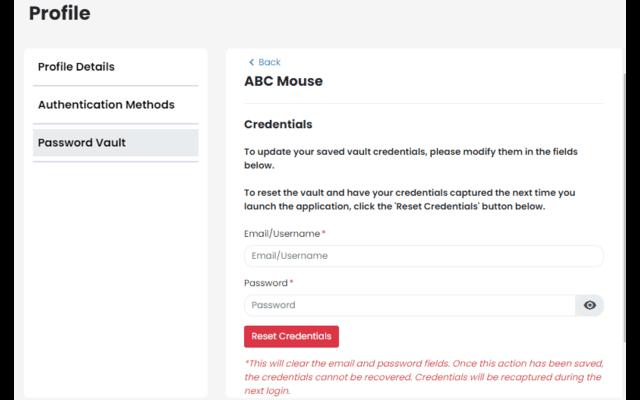The height and width of the screenshot is (400, 640).
Task: Click the red asterisk beside Password label
Action: [291, 283]
